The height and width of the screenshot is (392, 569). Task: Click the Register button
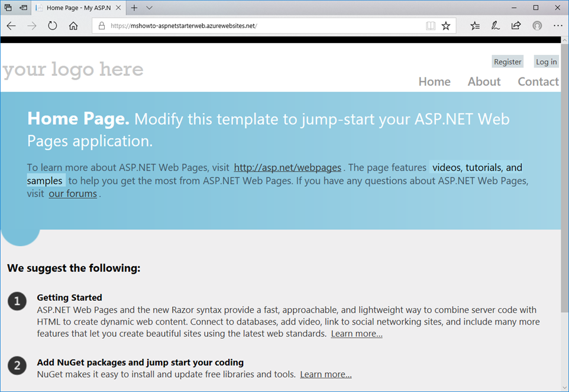click(507, 61)
